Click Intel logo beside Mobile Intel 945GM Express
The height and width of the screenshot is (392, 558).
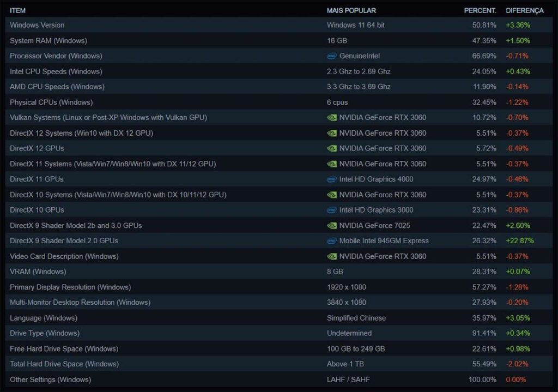point(332,241)
